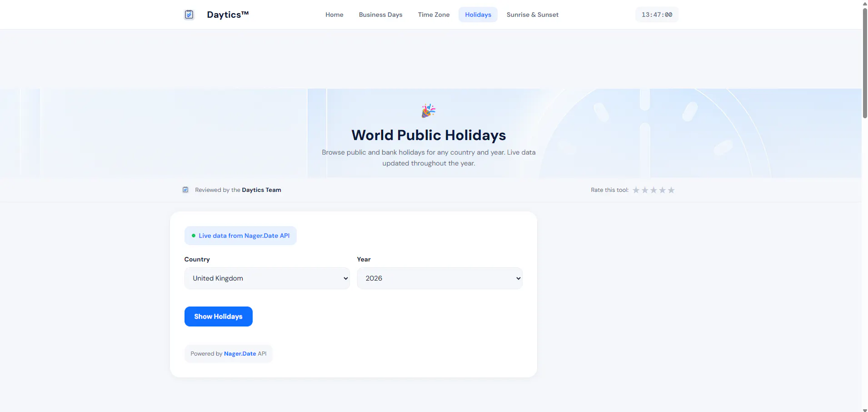This screenshot has width=868, height=412.
Task: Open the Nager.Date link
Action: [x=240, y=354]
